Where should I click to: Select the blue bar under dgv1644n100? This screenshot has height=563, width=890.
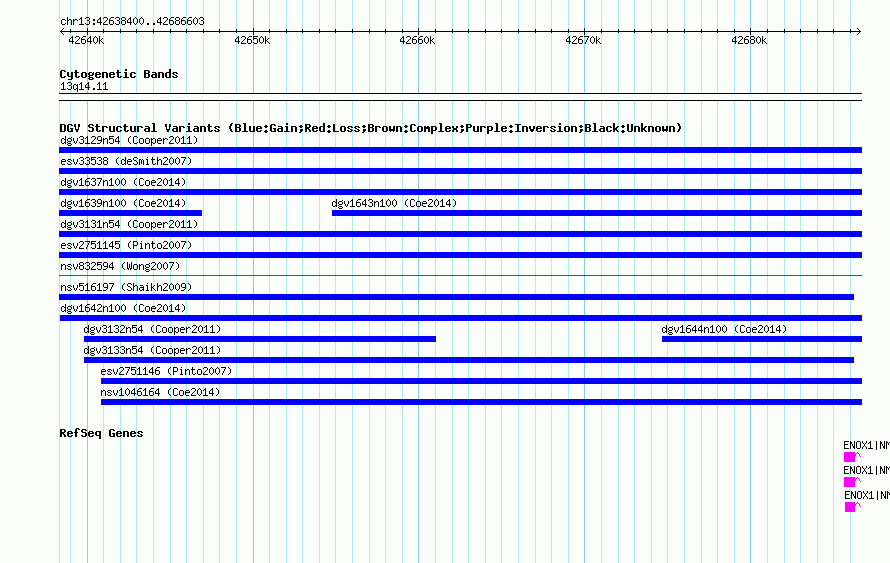point(762,339)
